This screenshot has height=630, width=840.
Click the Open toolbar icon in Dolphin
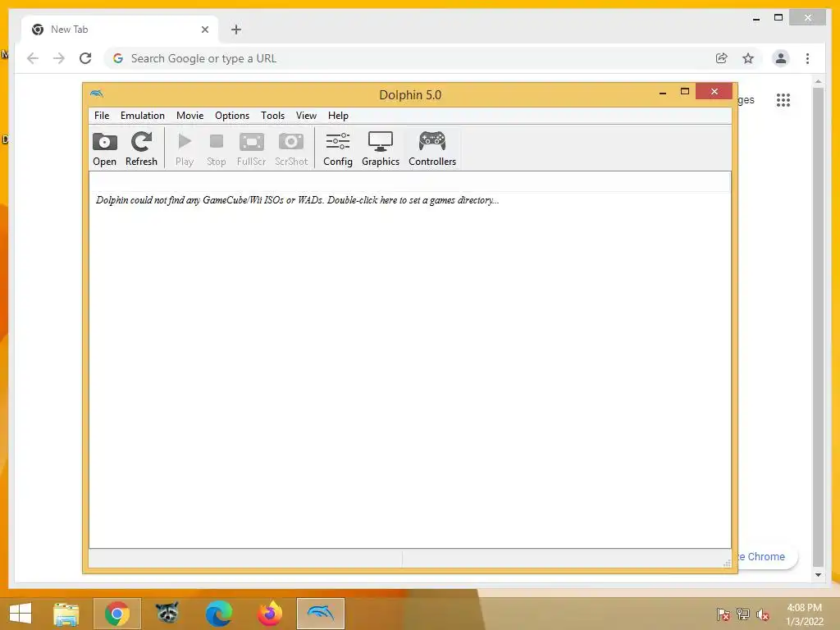coord(104,149)
